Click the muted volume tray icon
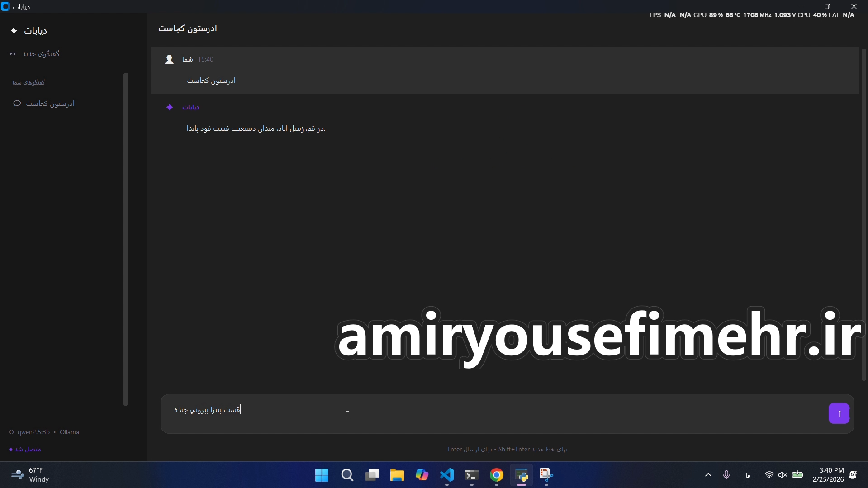This screenshot has width=868, height=488. pos(783,475)
